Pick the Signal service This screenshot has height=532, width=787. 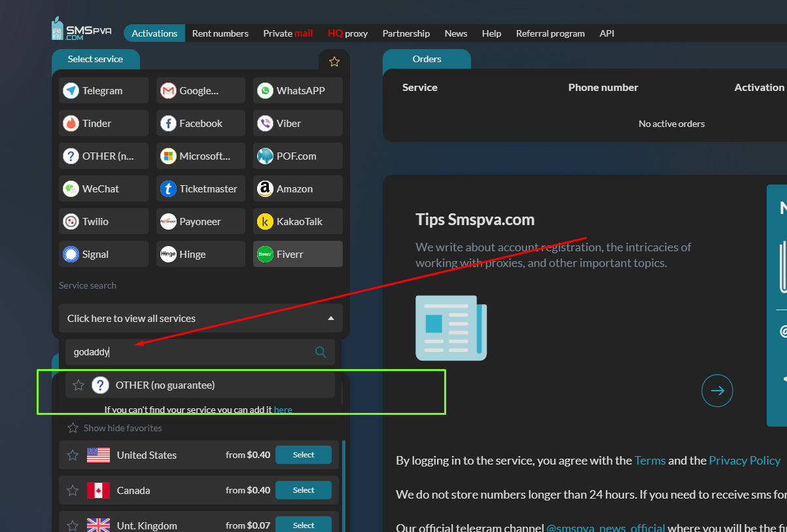click(103, 254)
